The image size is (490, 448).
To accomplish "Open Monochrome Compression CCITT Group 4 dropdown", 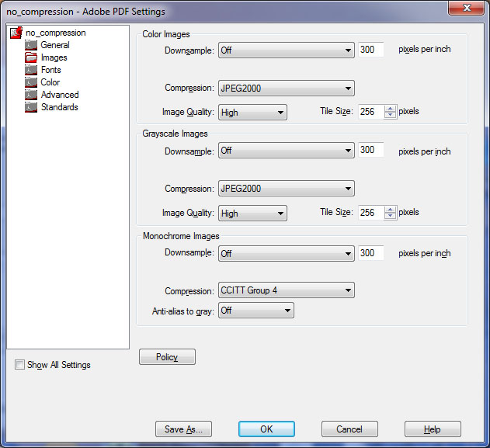I will point(287,290).
